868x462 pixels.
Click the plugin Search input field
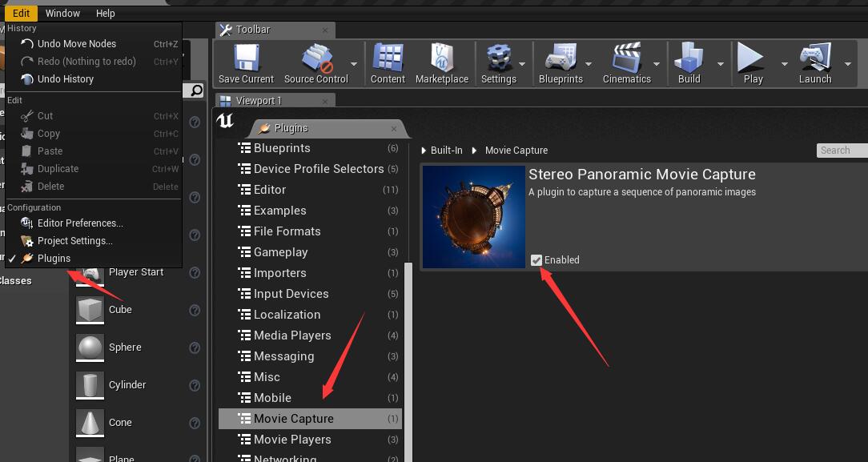coord(842,151)
